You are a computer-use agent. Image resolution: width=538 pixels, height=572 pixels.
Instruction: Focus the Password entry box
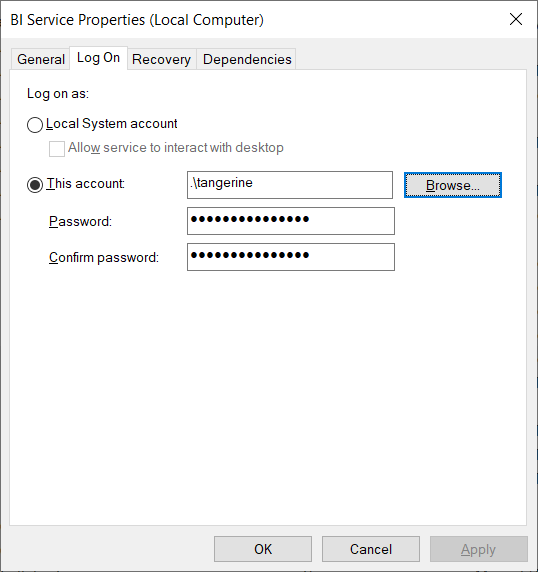[291, 221]
